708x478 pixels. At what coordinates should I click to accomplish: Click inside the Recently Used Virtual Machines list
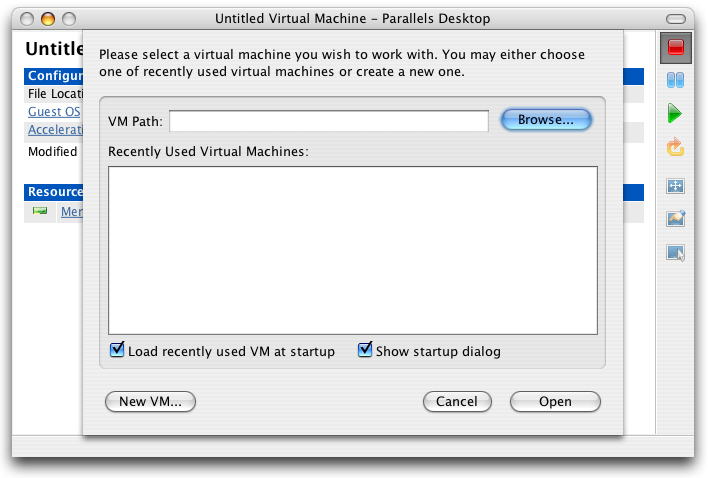tap(353, 251)
